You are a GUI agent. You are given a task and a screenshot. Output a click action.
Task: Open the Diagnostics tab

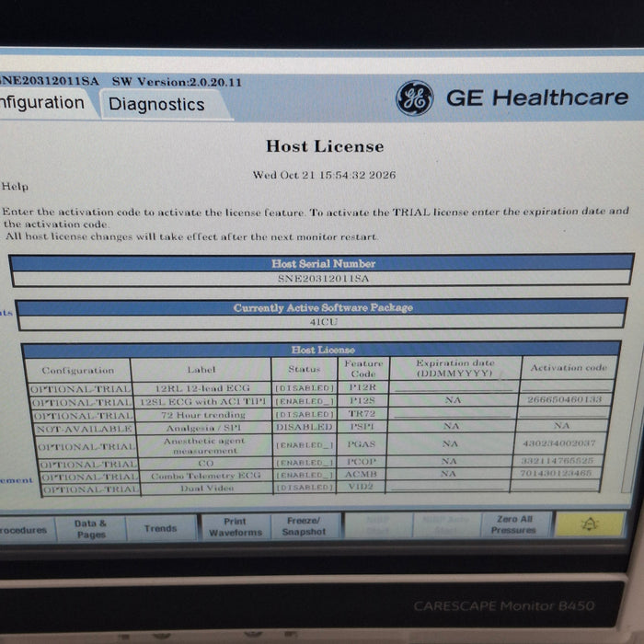[156, 104]
